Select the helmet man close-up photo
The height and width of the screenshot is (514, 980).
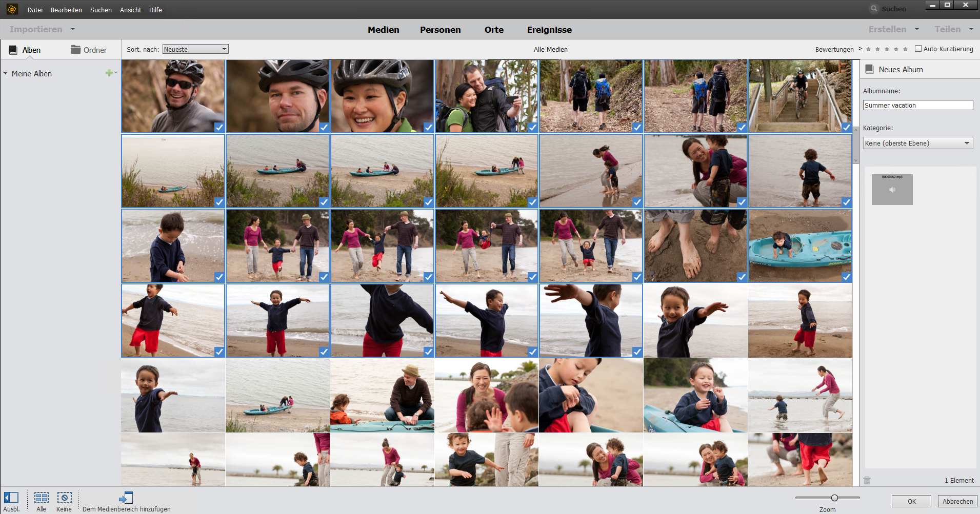277,96
